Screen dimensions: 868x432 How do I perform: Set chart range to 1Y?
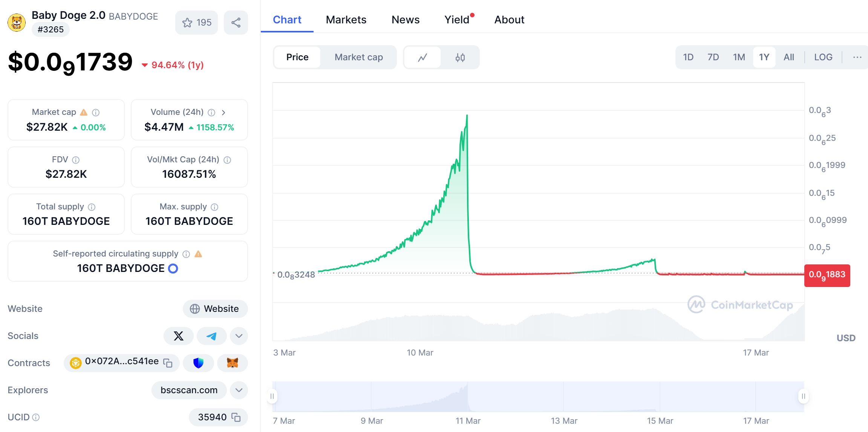pos(764,57)
